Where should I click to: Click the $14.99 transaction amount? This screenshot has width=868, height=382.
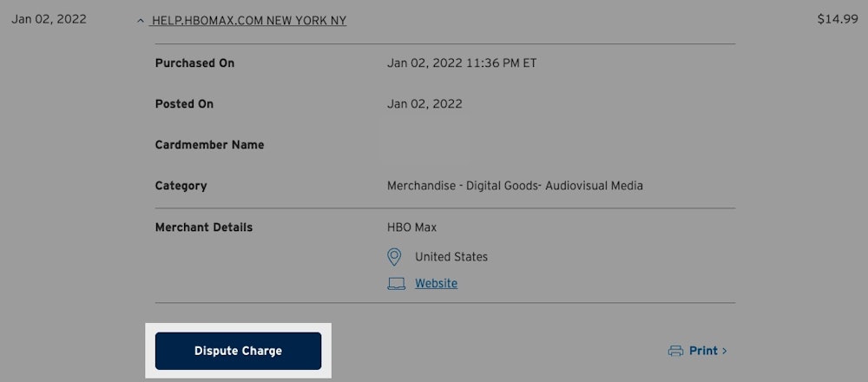click(837, 19)
